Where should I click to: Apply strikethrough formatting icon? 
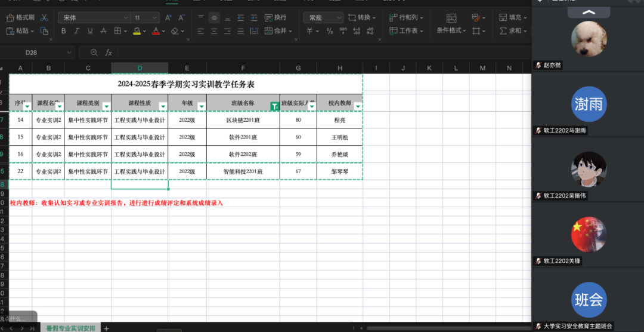(x=104, y=31)
